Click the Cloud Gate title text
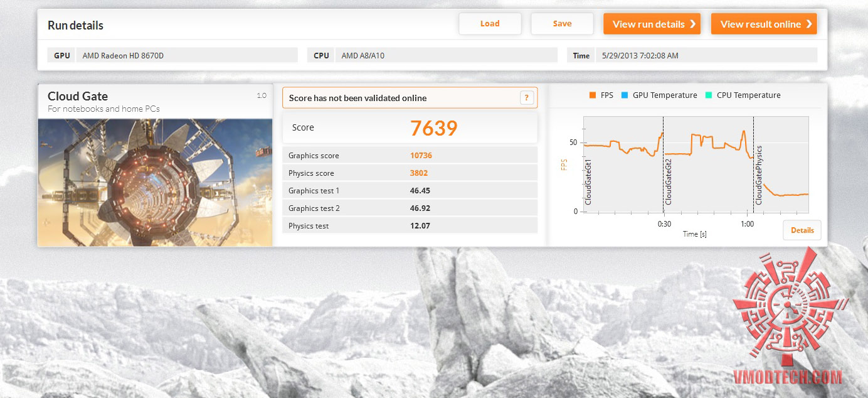Image resolution: width=868 pixels, height=398 pixels. (x=78, y=96)
